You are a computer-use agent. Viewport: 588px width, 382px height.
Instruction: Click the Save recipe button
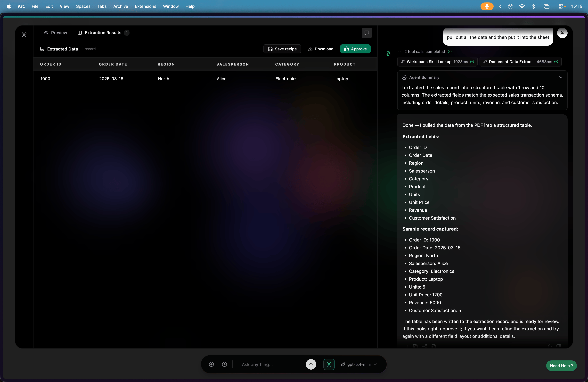pyautogui.click(x=282, y=49)
